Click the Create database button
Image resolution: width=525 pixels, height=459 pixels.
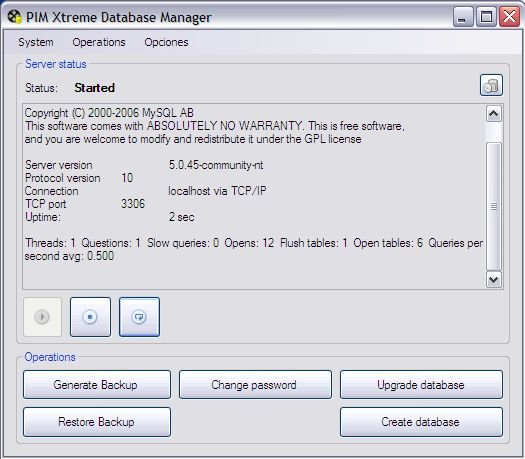(421, 422)
